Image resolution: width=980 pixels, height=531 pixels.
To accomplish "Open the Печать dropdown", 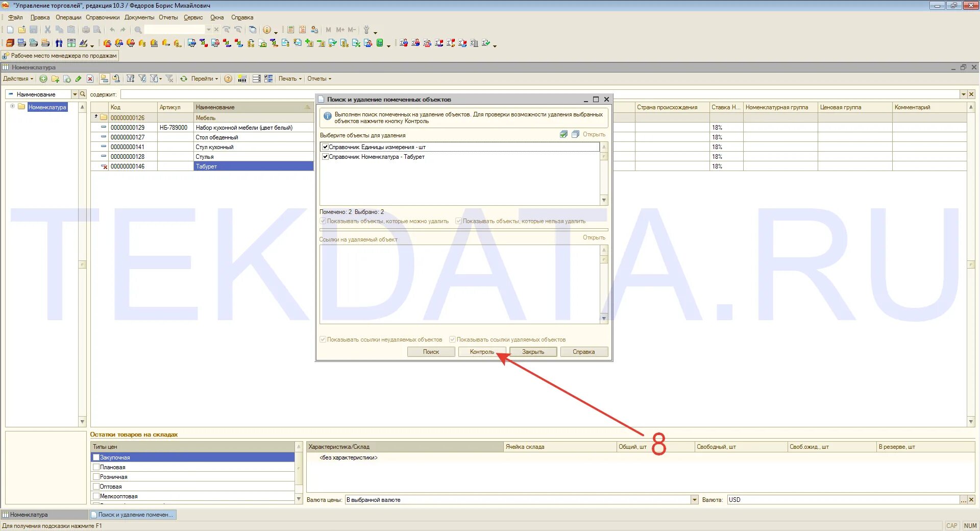I will [x=290, y=79].
